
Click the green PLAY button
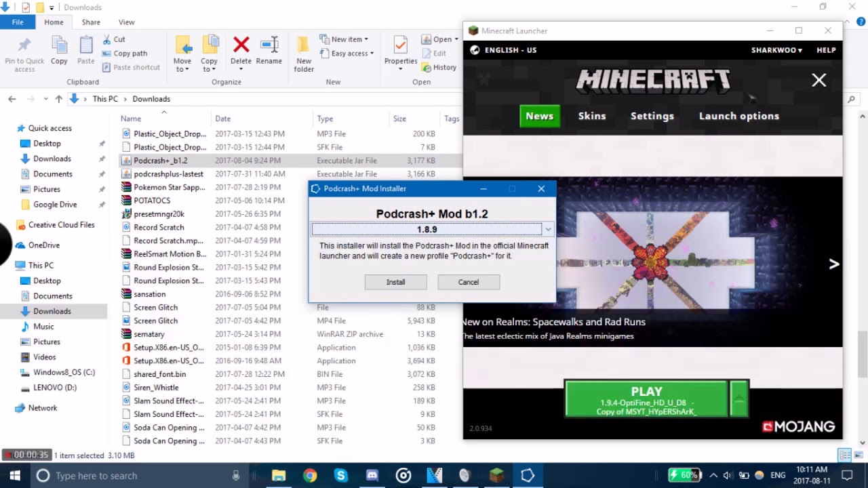[646, 399]
